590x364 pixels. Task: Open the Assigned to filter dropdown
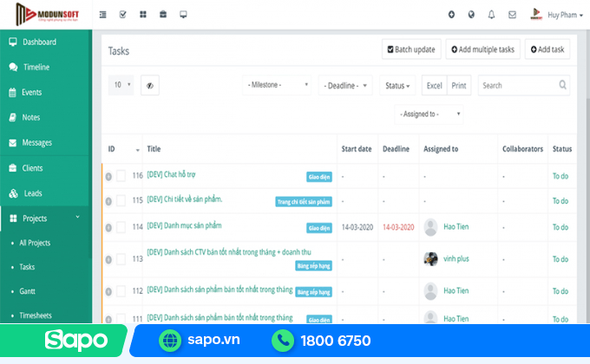[429, 114]
